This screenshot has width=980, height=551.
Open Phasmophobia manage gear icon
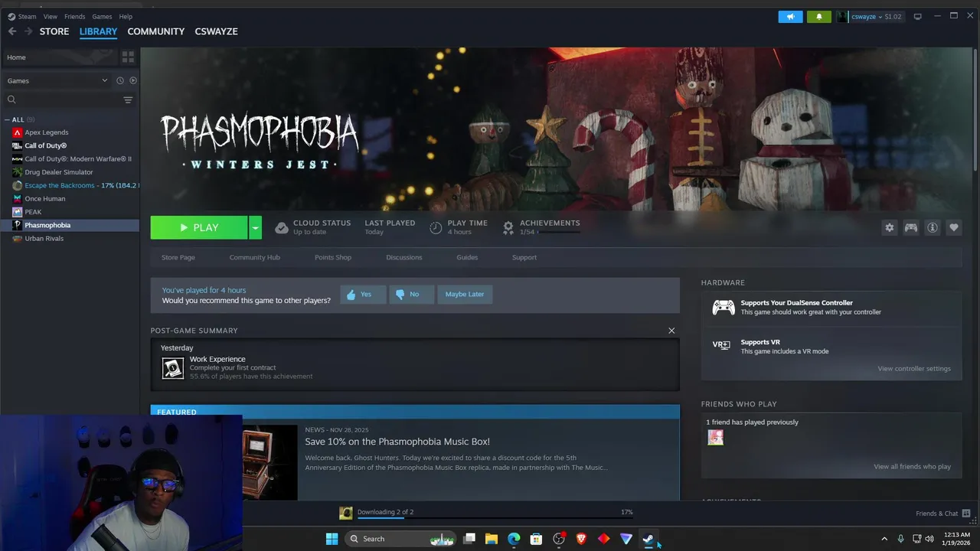click(889, 227)
